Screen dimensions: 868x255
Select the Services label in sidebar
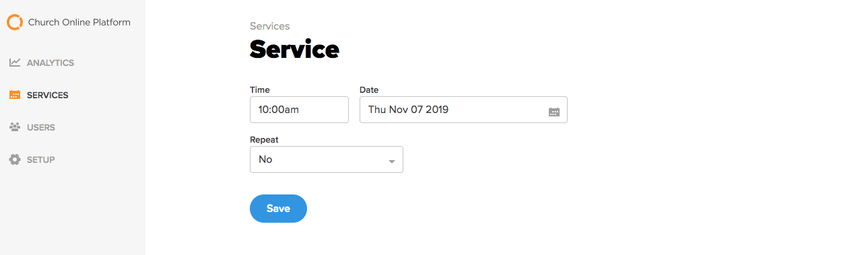click(x=48, y=95)
